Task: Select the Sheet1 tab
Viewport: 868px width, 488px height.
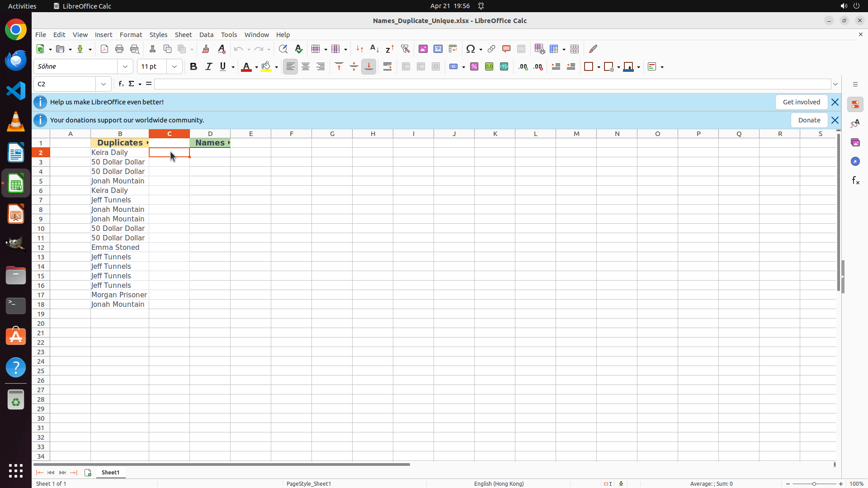Action: tap(110, 472)
